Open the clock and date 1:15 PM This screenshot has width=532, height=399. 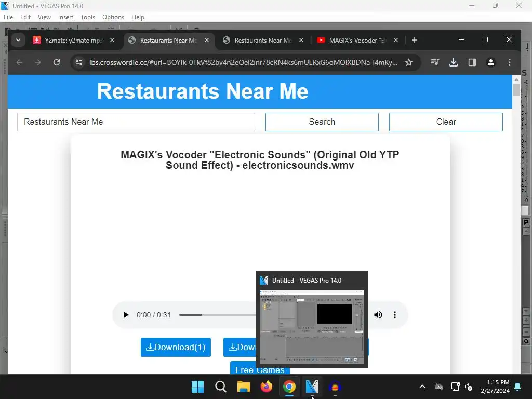tap(495, 387)
